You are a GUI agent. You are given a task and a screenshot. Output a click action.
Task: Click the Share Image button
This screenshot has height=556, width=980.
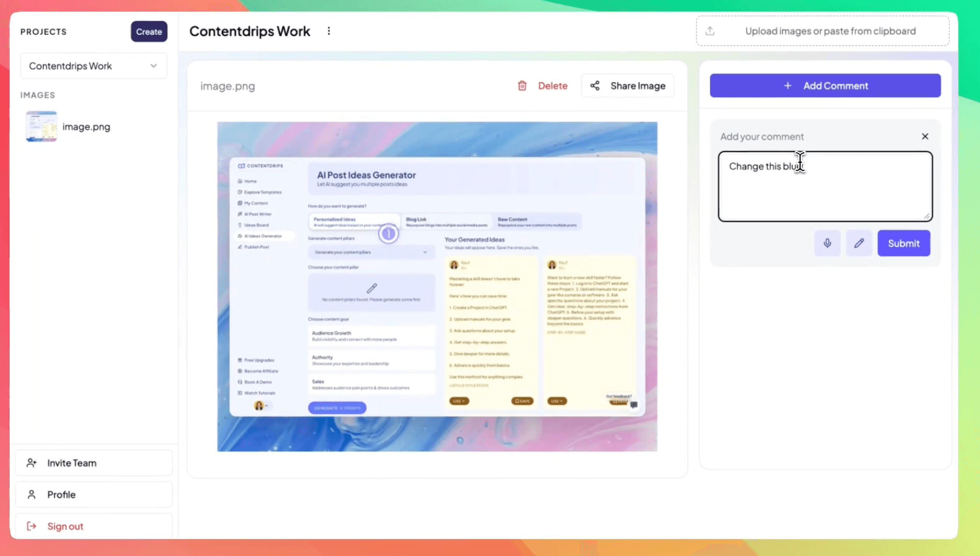[x=637, y=86]
